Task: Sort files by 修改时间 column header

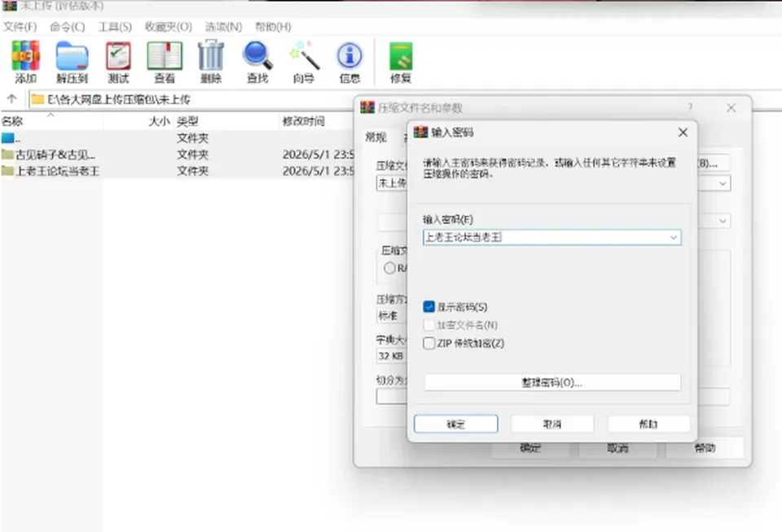Action: [x=316, y=121]
